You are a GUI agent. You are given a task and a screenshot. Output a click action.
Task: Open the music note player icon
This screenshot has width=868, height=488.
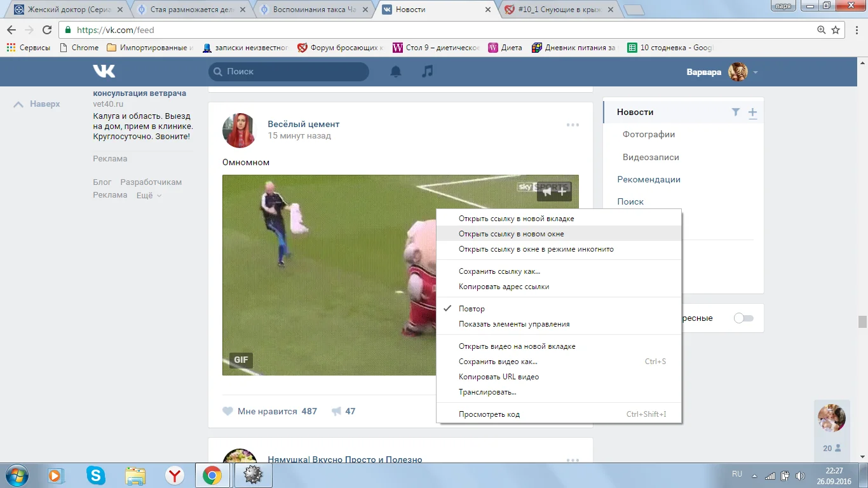click(x=428, y=71)
